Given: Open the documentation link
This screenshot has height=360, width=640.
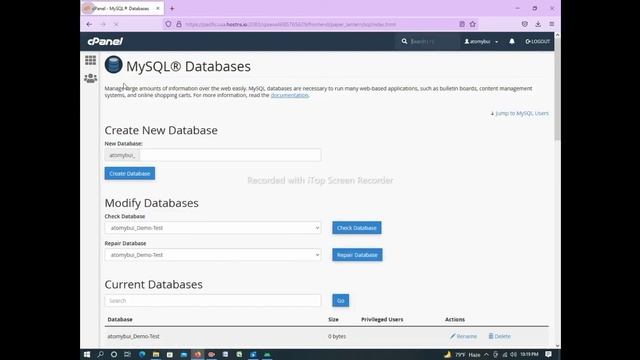Looking at the screenshot, I should pos(289,95).
